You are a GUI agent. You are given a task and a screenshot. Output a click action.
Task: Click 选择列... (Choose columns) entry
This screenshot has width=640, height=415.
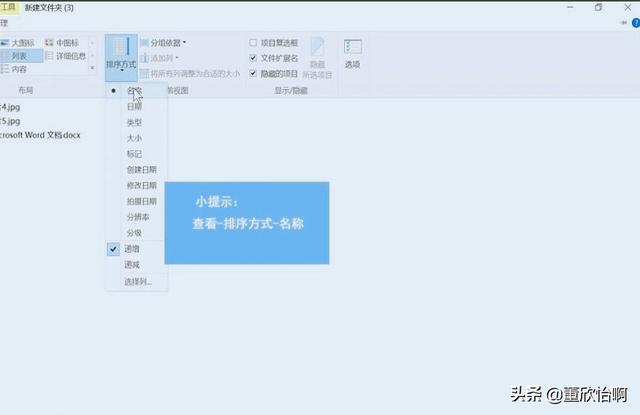coord(137,282)
